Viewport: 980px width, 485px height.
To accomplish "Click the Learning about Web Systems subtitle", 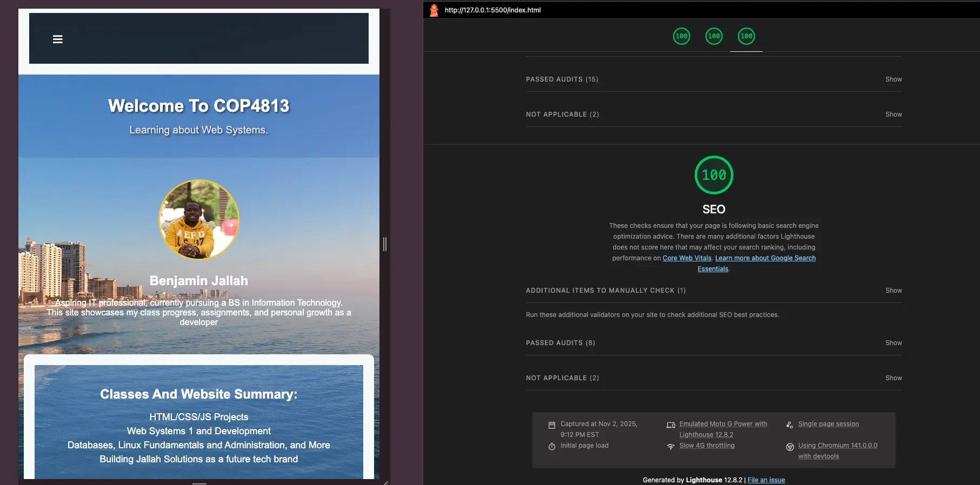I will pyautogui.click(x=199, y=130).
